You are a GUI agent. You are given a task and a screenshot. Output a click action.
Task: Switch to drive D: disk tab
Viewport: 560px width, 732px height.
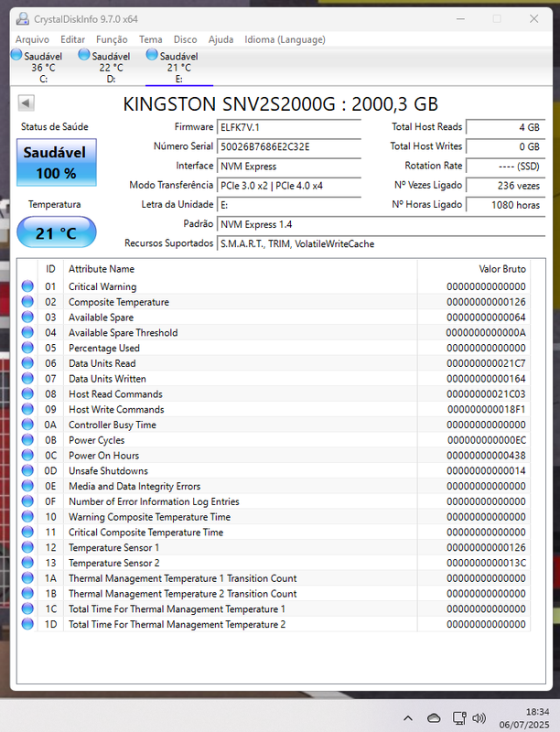(x=111, y=67)
